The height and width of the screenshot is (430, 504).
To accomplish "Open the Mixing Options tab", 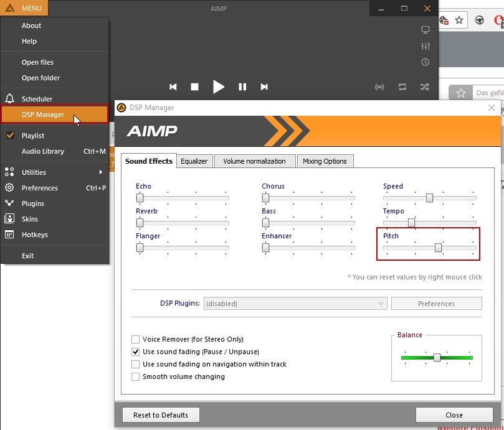I will click(325, 161).
